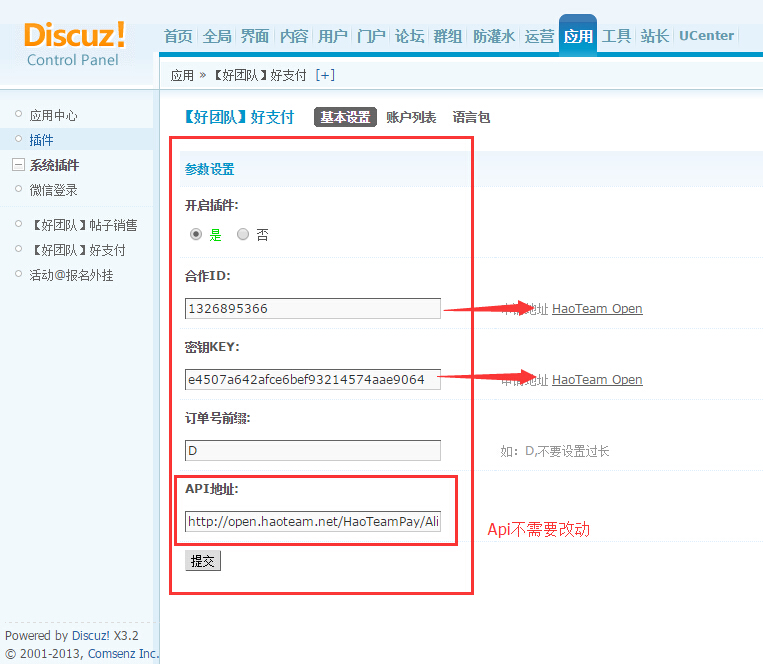The height and width of the screenshot is (664, 763).
Task: Open the 站长 menu tab
Action: (654, 36)
